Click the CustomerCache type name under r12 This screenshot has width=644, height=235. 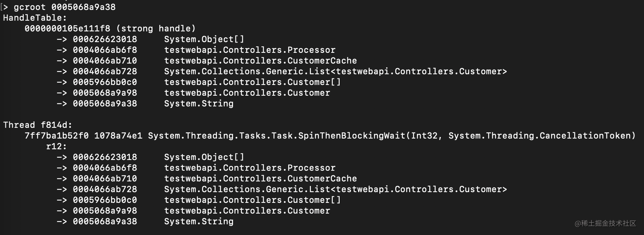pyautogui.click(x=322, y=179)
